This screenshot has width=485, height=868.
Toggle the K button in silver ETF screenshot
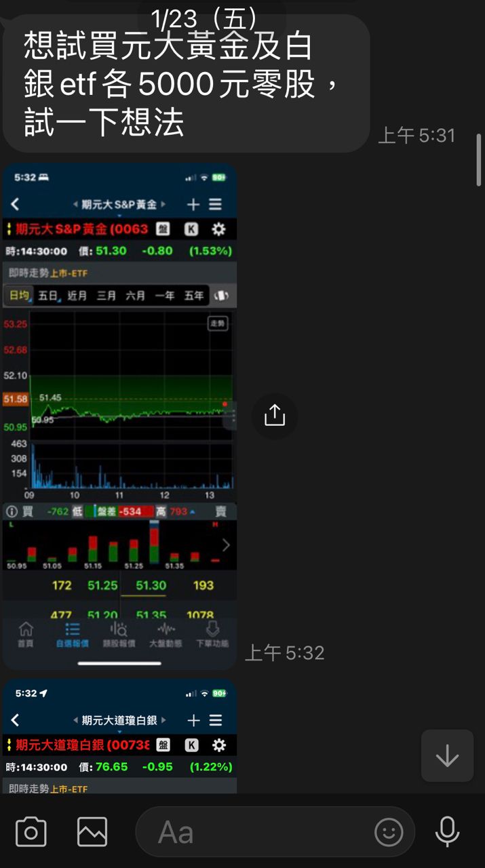[x=191, y=745]
